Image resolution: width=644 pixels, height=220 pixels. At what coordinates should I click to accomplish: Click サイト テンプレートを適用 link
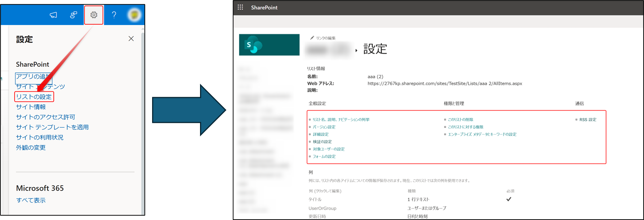tap(52, 127)
